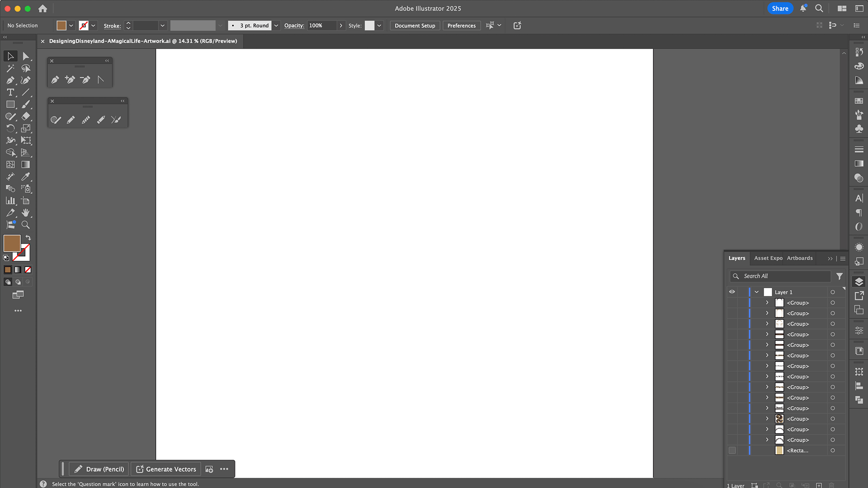Select the Hand tool
This screenshot has width=868, height=488.
click(25, 213)
